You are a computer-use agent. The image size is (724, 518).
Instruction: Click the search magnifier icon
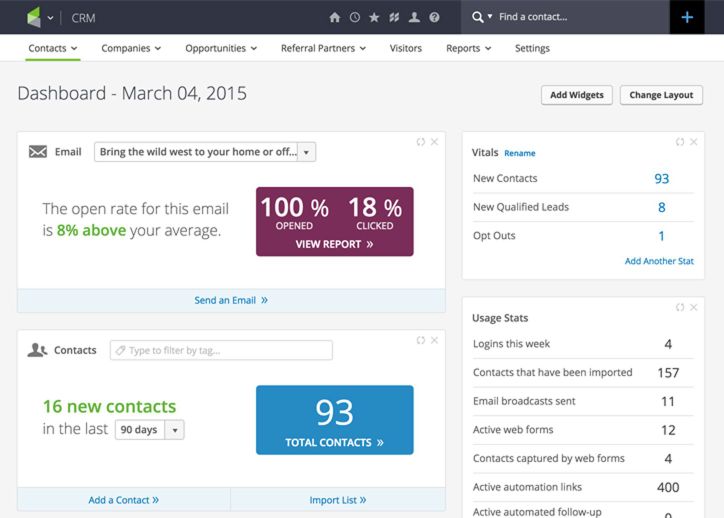pos(477,17)
